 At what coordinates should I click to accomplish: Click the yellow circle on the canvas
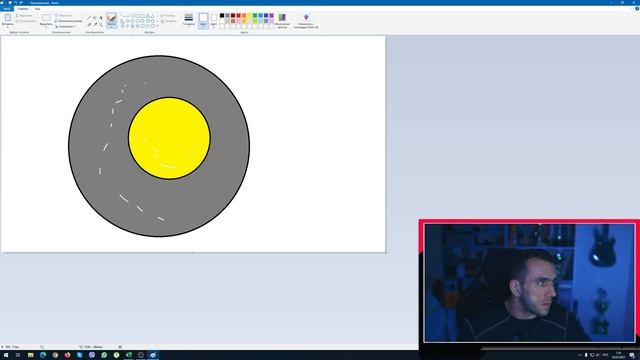point(169,138)
